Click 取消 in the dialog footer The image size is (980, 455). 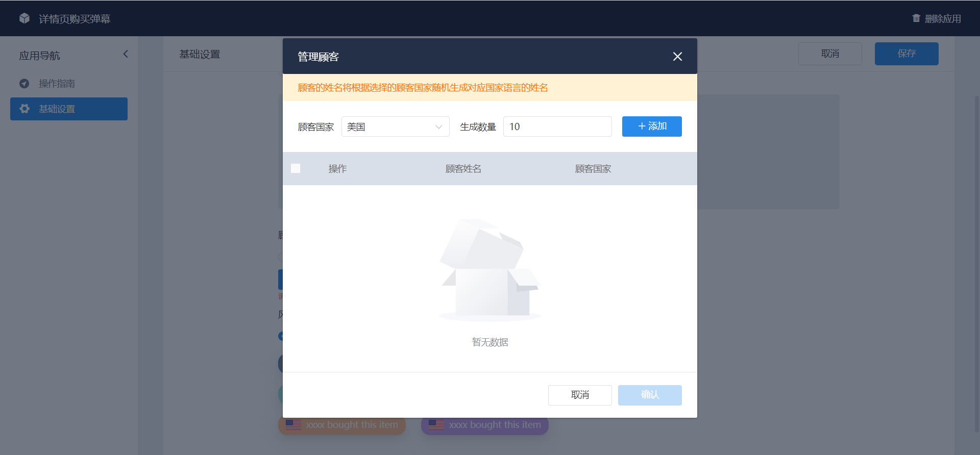click(x=580, y=395)
